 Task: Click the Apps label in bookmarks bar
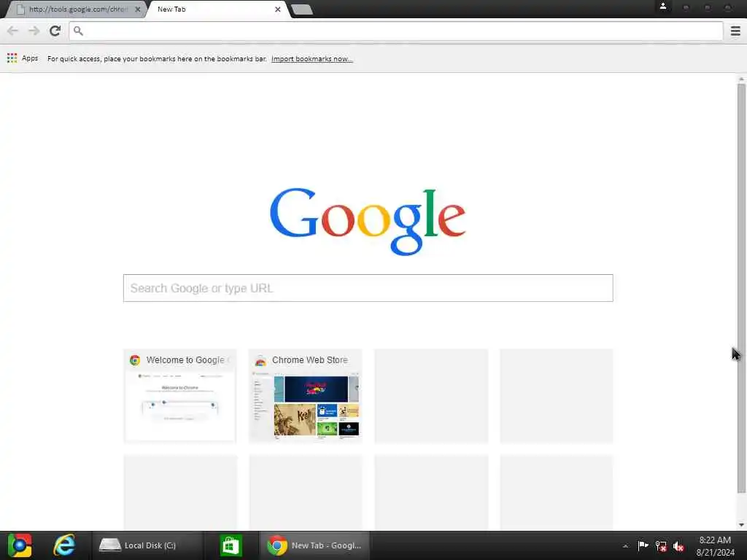pos(30,58)
